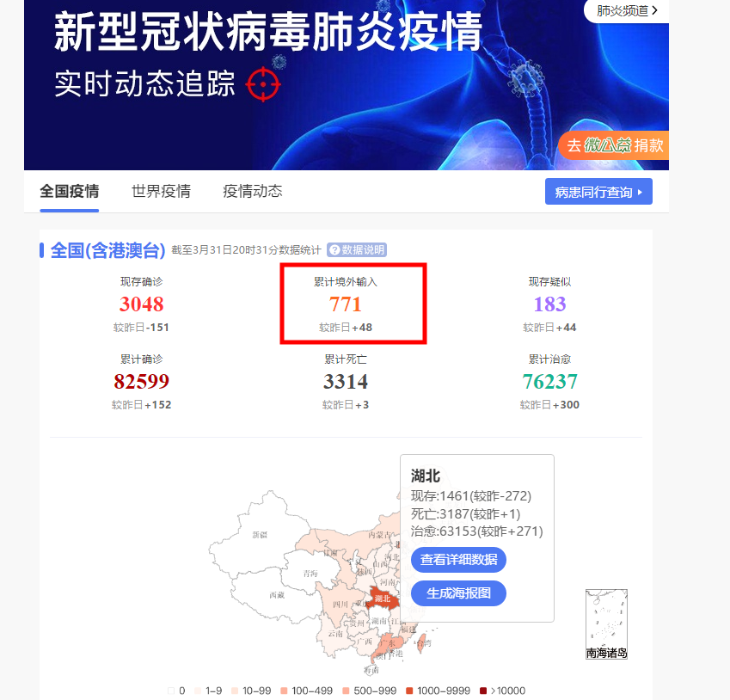This screenshot has height=700, width=730.
Task: Select the 全国疫情 tab
Action: pos(70,192)
